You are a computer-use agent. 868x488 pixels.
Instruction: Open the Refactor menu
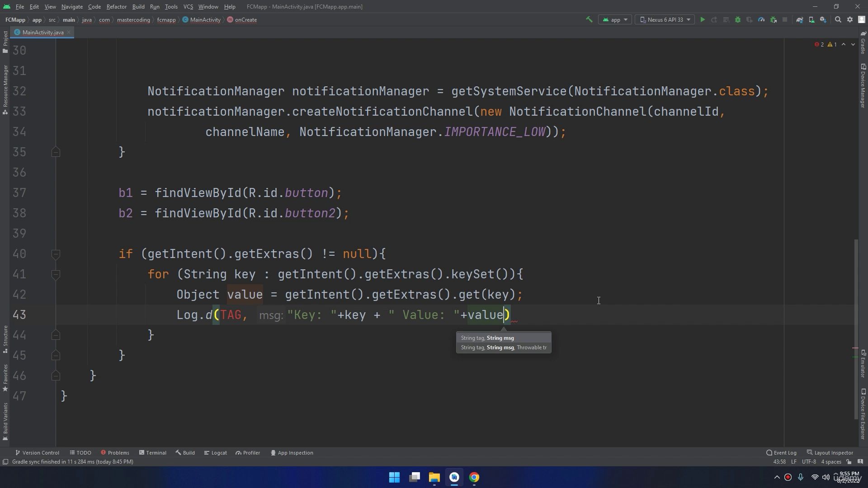(x=116, y=7)
